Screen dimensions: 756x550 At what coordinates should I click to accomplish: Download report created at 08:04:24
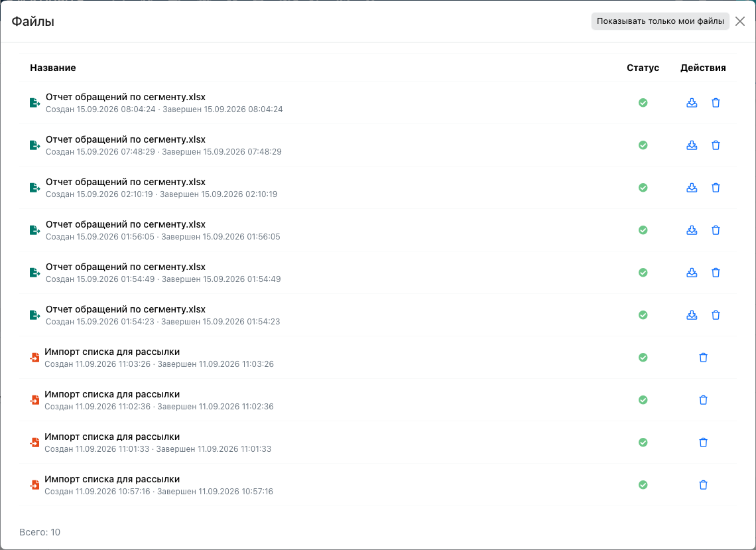coord(692,103)
